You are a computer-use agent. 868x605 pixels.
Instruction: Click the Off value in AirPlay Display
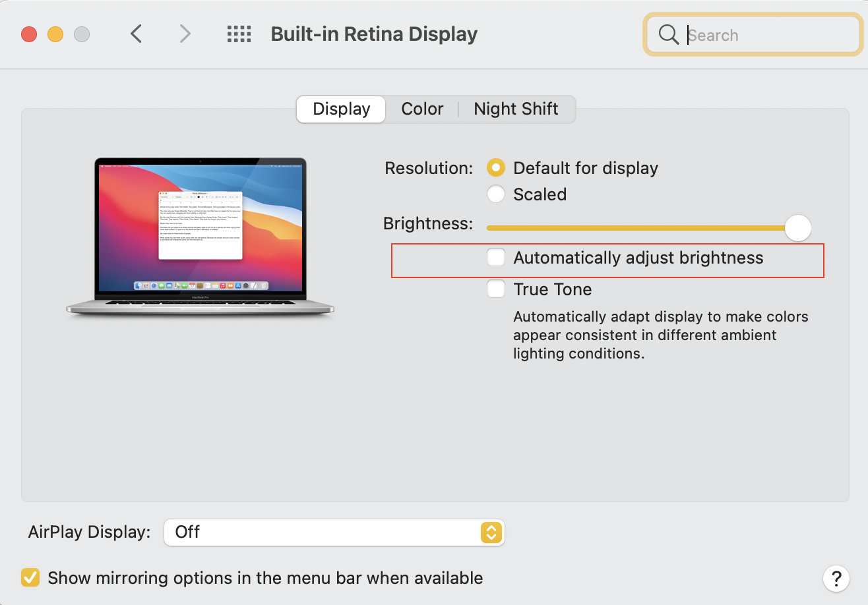click(x=187, y=533)
